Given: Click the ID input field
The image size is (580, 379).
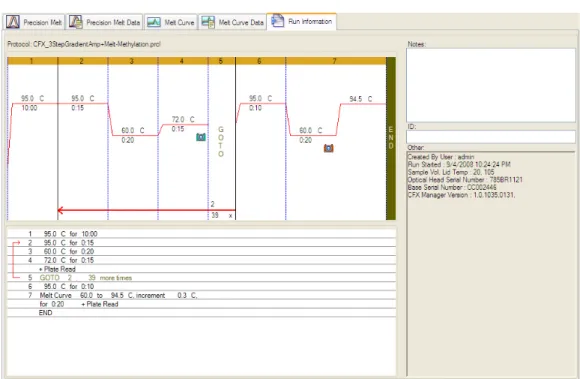Looking at the screenshot, I should (x=491, y=137).
